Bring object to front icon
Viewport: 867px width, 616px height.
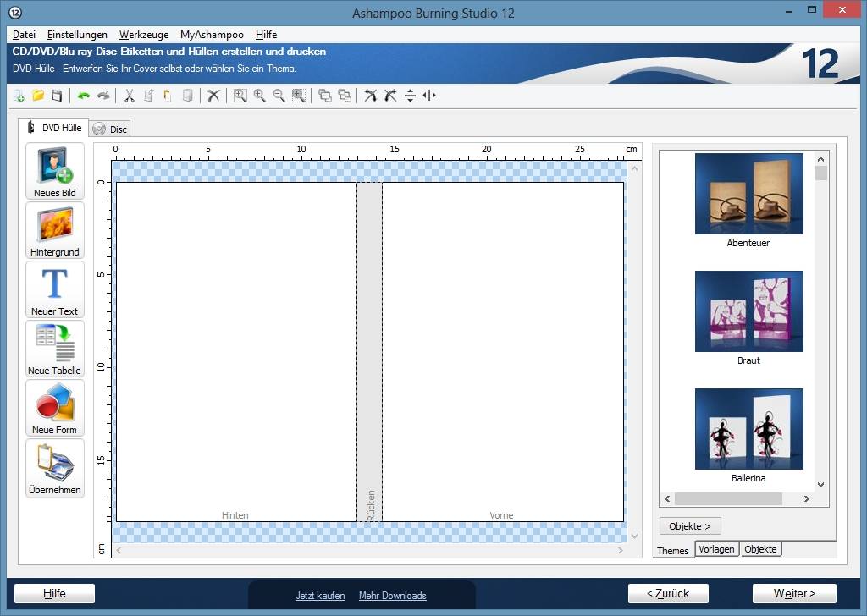[x=325, y=96]
